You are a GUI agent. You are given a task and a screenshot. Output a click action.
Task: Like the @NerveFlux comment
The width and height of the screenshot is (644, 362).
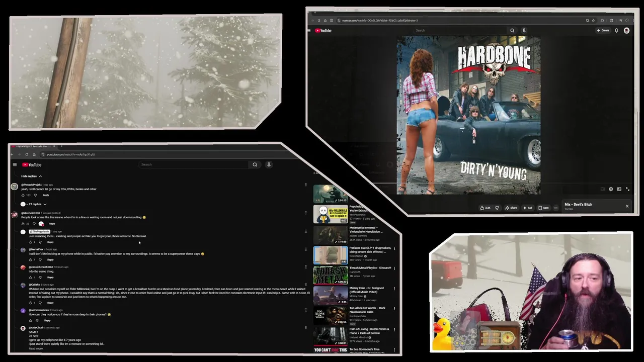30,260
